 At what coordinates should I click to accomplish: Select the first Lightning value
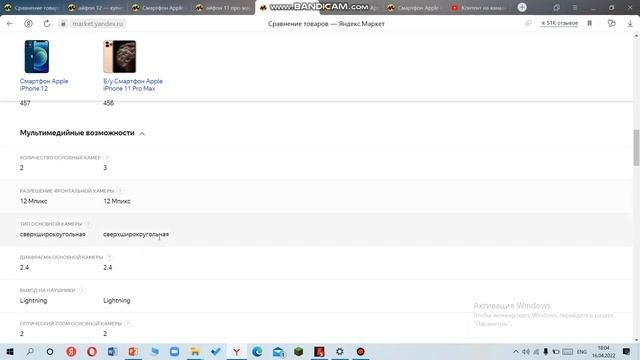(33, 300)
